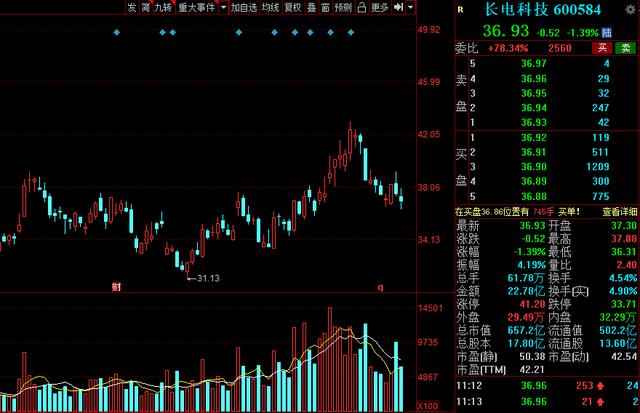Click the 窗 window button
The height and width of the screenshot is (413, 640).
pos(325,7)
